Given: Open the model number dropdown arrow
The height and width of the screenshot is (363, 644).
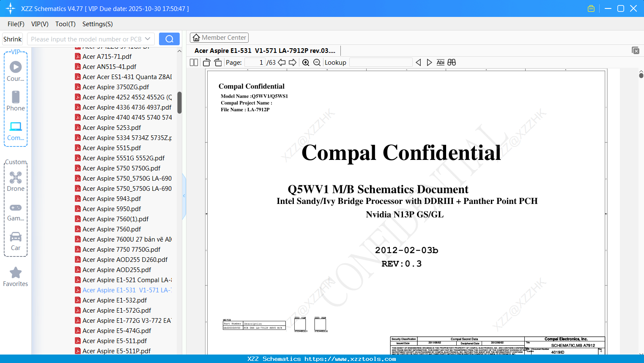Looking at the screenshot, I should click(148, 39).
